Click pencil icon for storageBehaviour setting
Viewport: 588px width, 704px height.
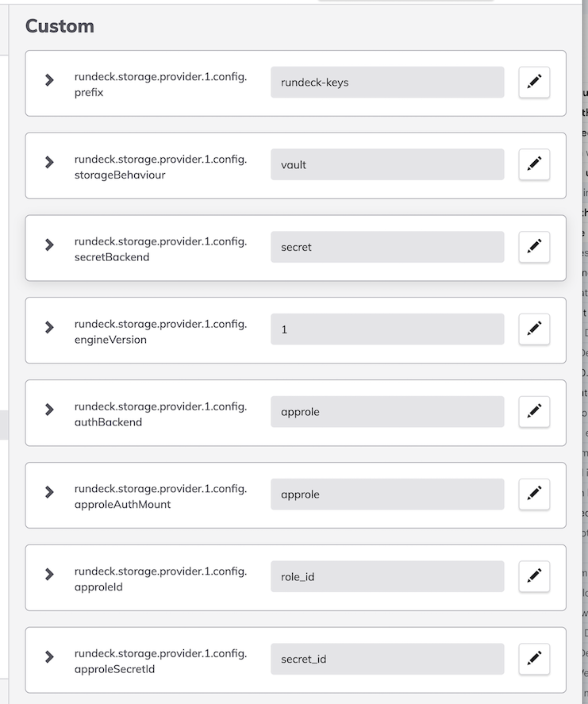click(534, 164)
